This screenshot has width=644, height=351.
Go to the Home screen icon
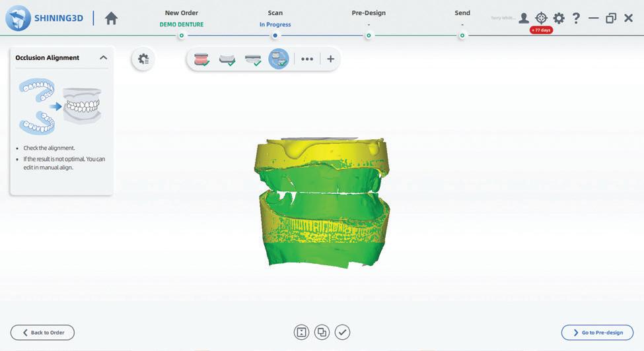(111, 18)
